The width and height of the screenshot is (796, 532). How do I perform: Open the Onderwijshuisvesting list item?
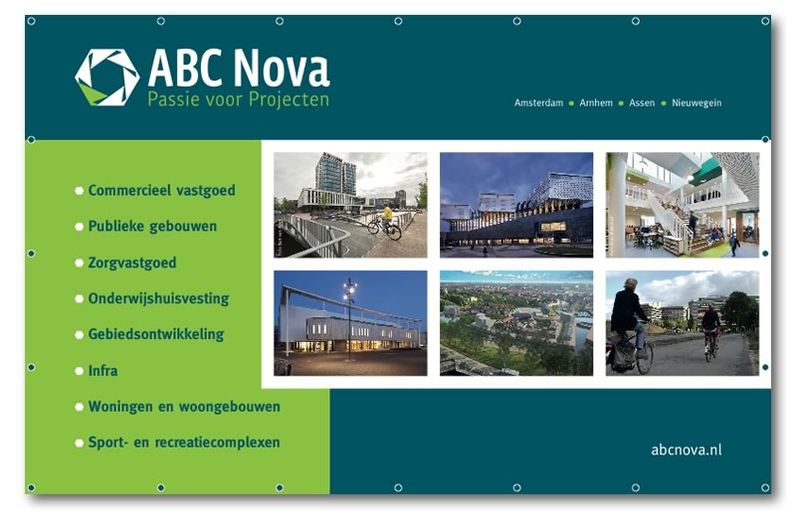tap(158, 298)
